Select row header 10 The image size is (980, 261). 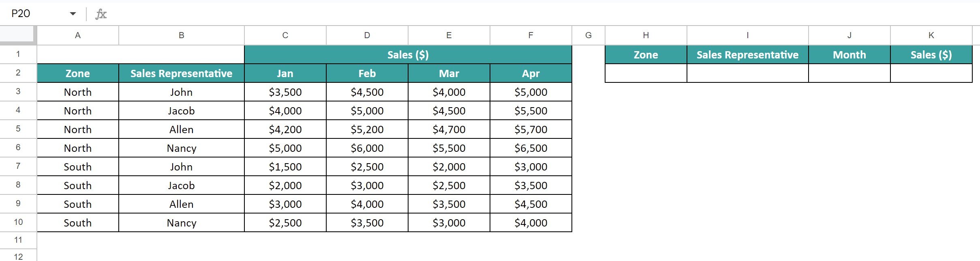18,222
